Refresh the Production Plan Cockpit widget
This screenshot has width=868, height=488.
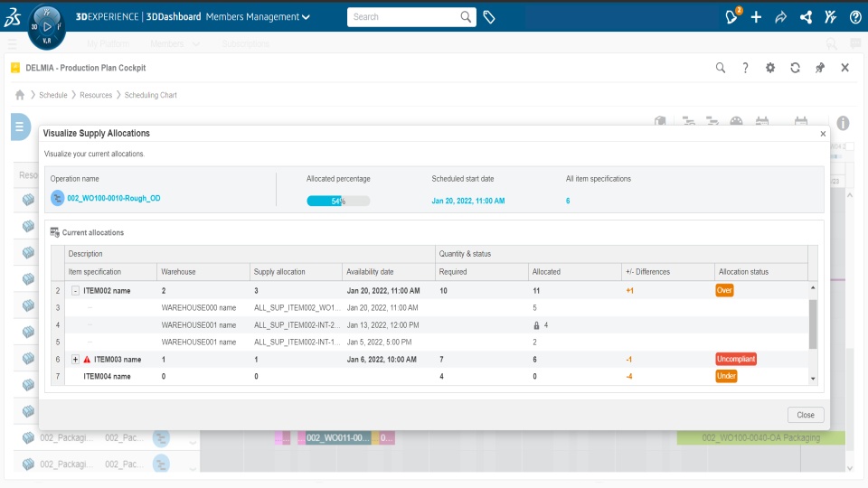coord(795,68)
